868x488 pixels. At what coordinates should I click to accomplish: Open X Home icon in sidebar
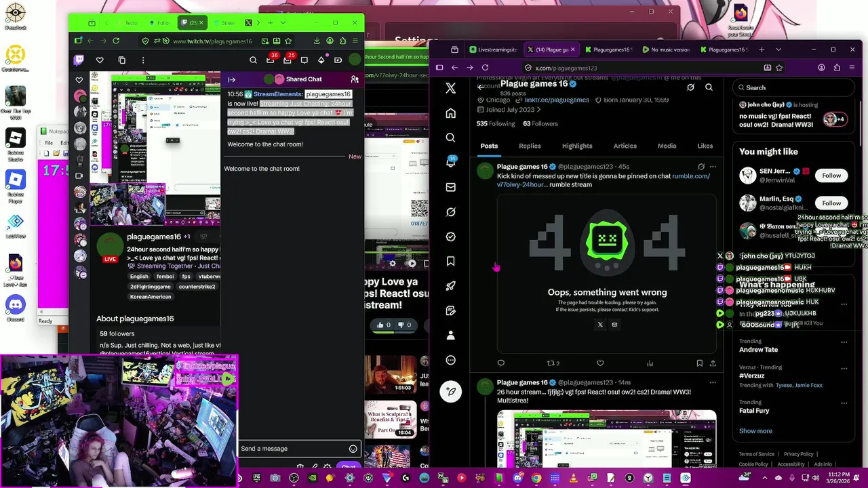click(450, 113)
